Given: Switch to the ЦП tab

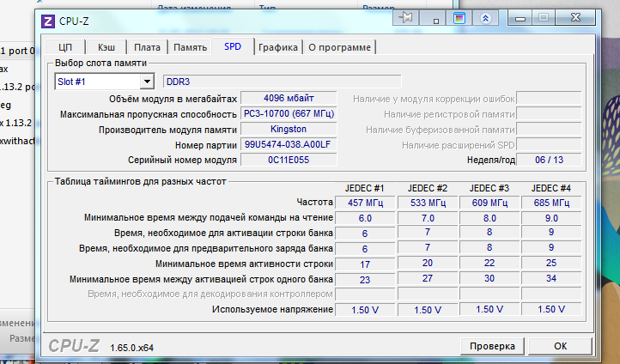Looking at the screenshot, I should (x=65, y=47).
